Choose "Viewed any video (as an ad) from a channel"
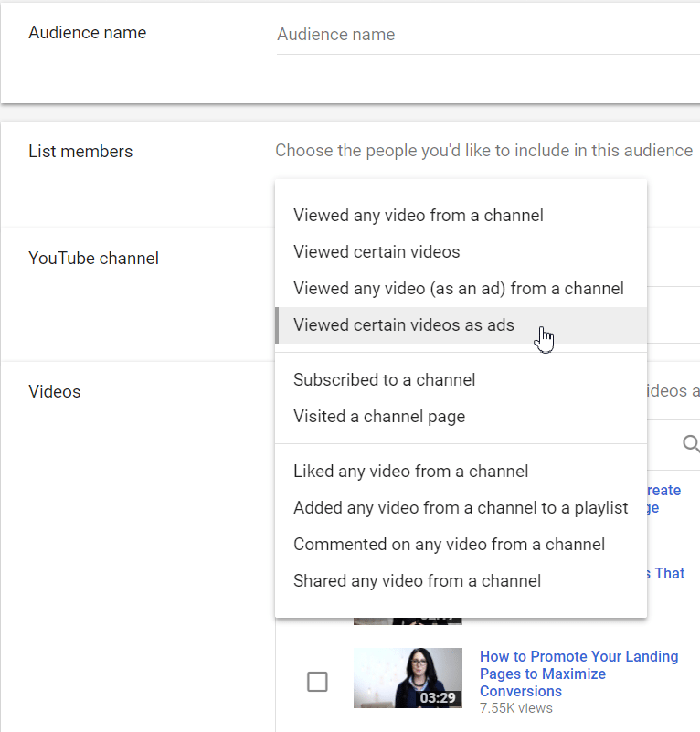Screen dimensions: 700x732 tap(458, 288)
